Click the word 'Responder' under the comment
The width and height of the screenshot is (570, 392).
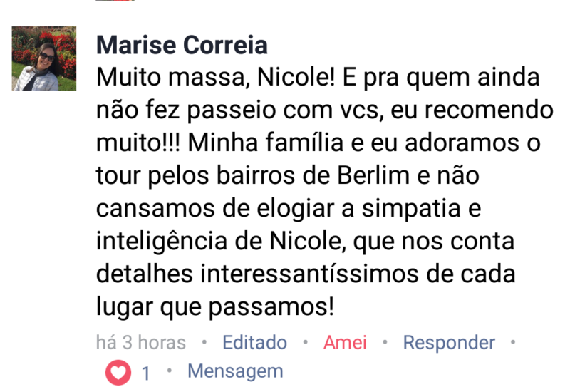(449, 342)
